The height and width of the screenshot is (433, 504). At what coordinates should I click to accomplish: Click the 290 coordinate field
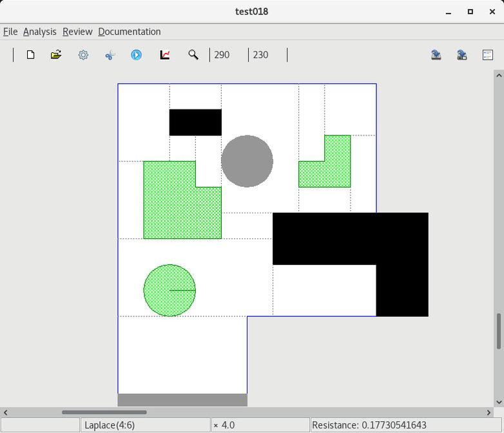pyautogui.click(x=228, y=55)
